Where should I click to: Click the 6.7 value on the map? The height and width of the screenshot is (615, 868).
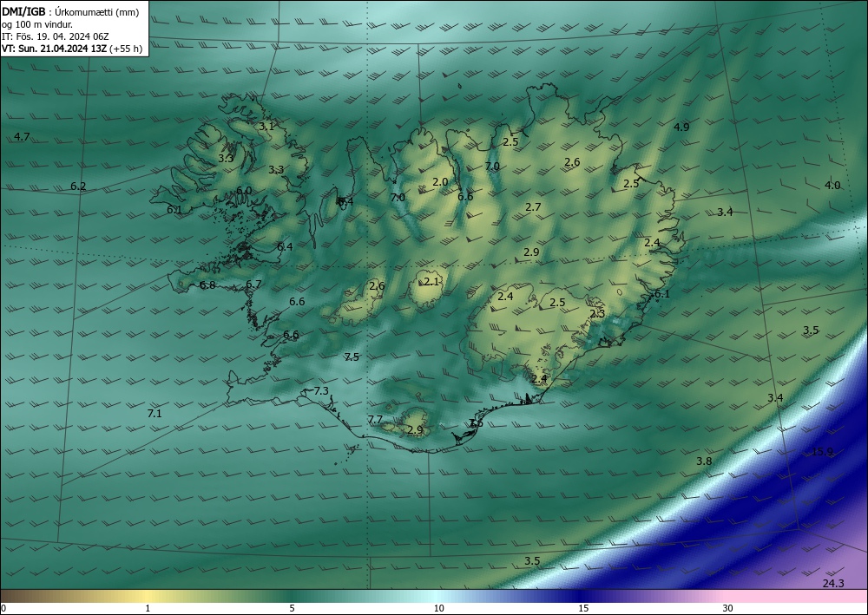point(253,285)
